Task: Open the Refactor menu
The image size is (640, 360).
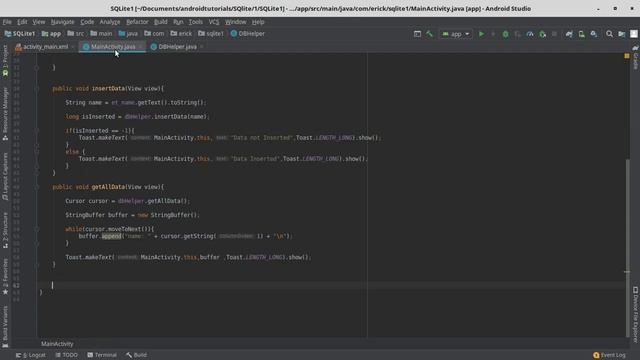Action: 137,22
